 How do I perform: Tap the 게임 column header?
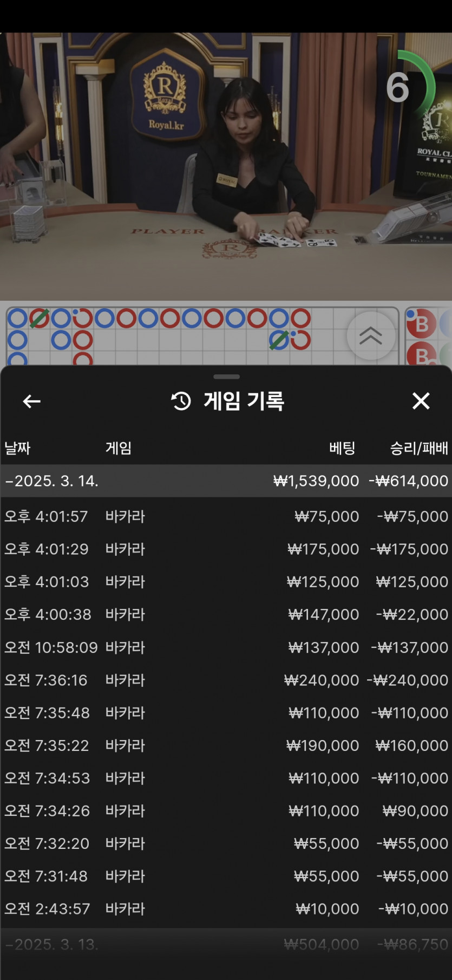coord(119,448)
